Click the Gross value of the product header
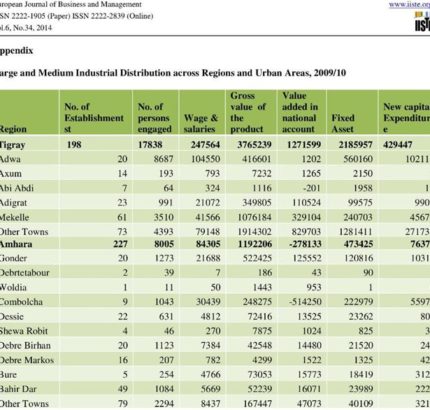This screenshot has height=410, width=430. [x=248, y=112]
